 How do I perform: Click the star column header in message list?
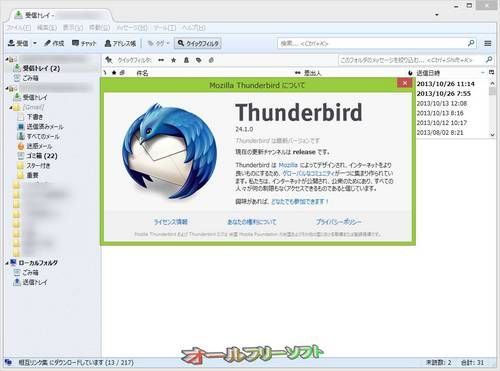[x=114, y=73]
